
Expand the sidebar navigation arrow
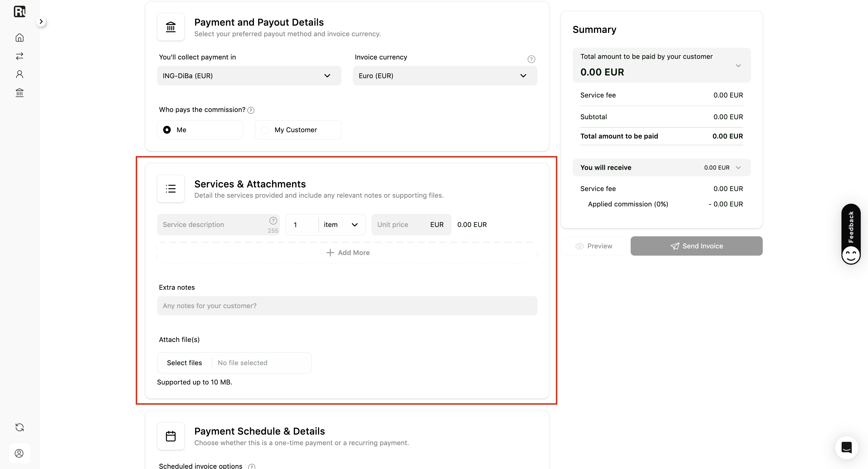(41, 21)
